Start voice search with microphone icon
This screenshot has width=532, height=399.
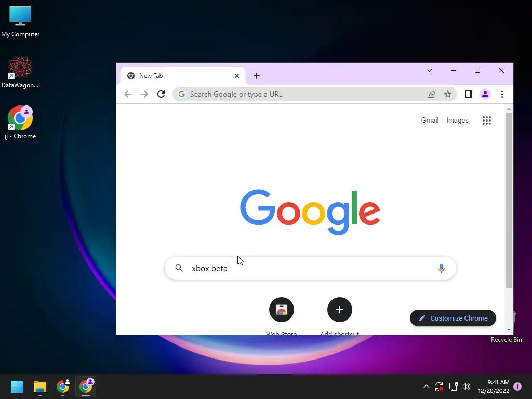[441, 269]
